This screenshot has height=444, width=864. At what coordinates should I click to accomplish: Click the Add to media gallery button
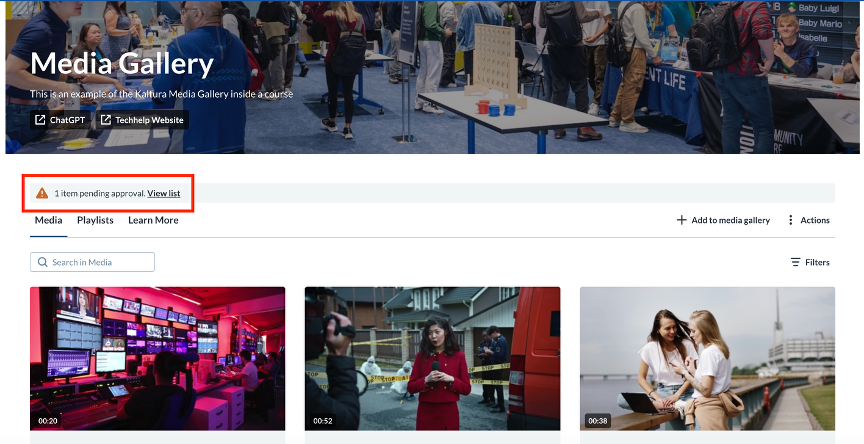click(723, 220)
